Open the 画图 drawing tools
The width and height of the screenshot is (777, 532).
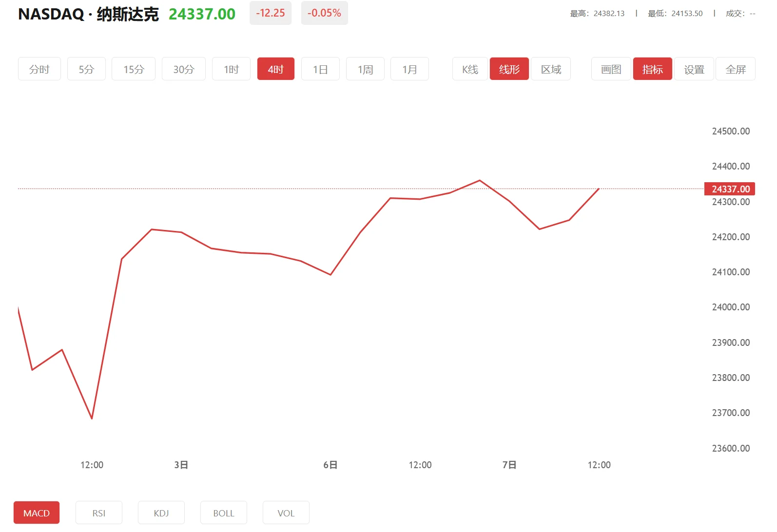611,69
